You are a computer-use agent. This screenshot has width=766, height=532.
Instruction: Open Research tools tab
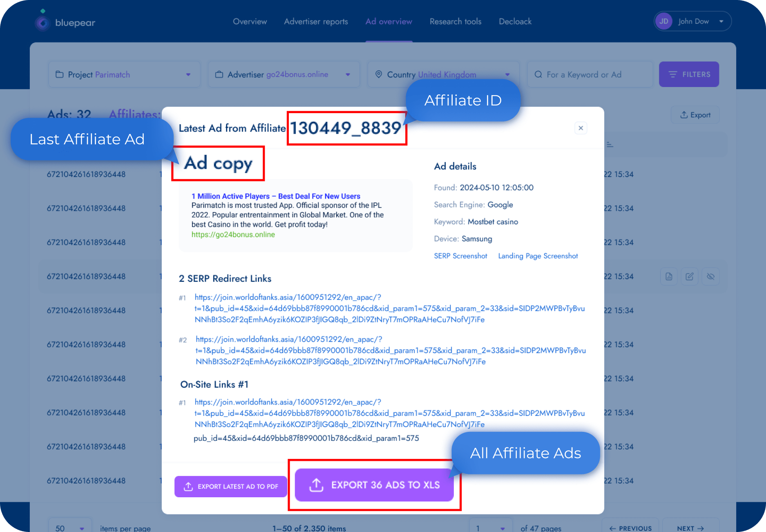[x=455, y=21]
